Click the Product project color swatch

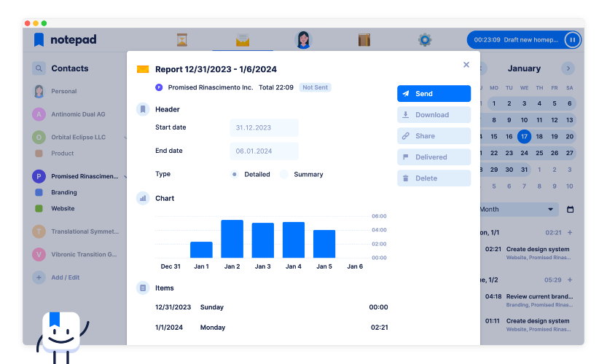click(x=39, y=154)
